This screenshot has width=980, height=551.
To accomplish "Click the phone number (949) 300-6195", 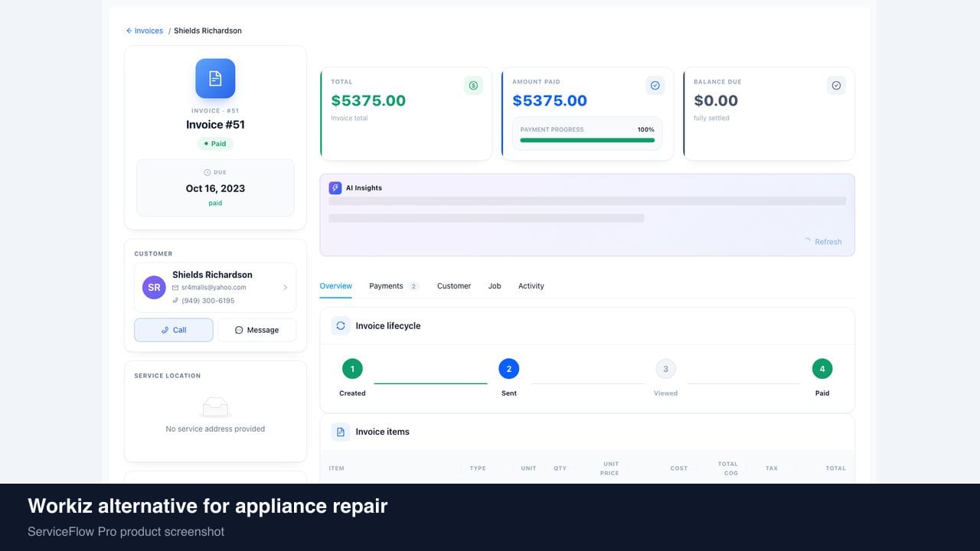I will point(208,301).
